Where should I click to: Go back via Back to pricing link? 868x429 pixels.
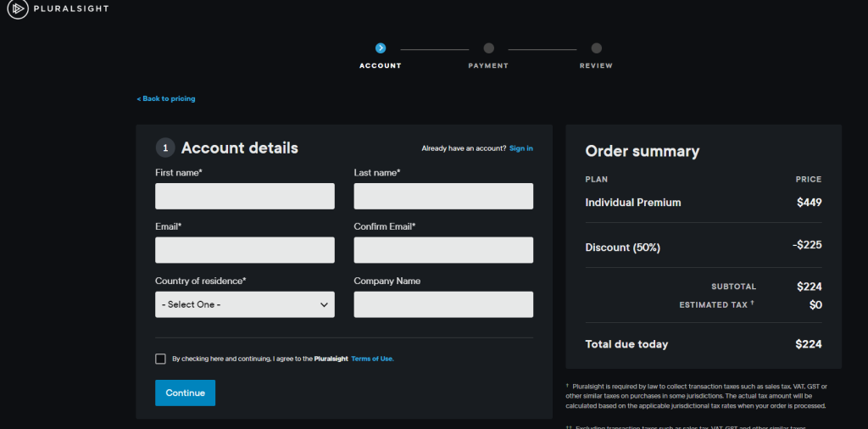click(166, 98)
